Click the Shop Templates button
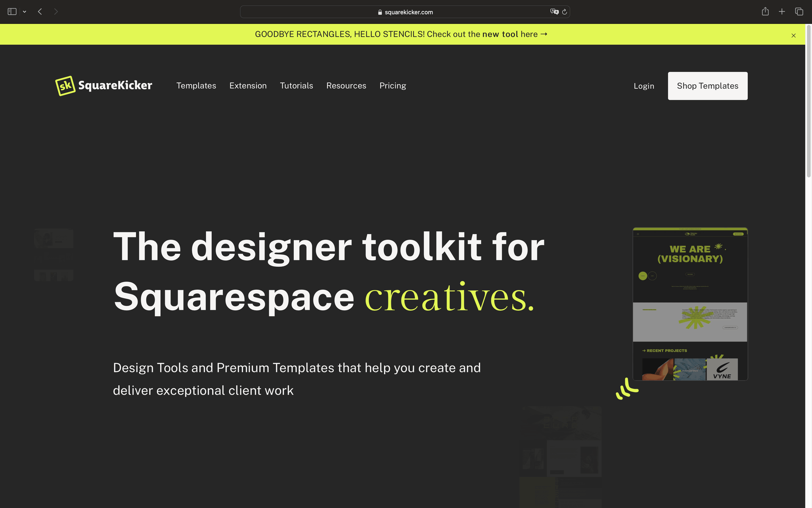Screen dimensions: 812x508 pyautogui.click(x=707, y=86)
